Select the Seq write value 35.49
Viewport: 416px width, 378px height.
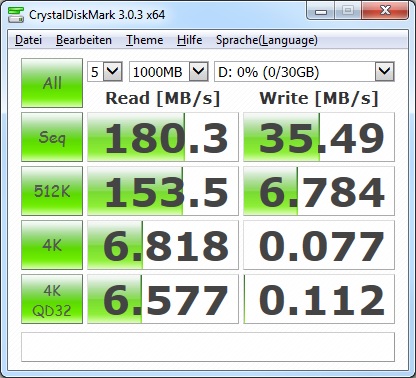(319, 137)
